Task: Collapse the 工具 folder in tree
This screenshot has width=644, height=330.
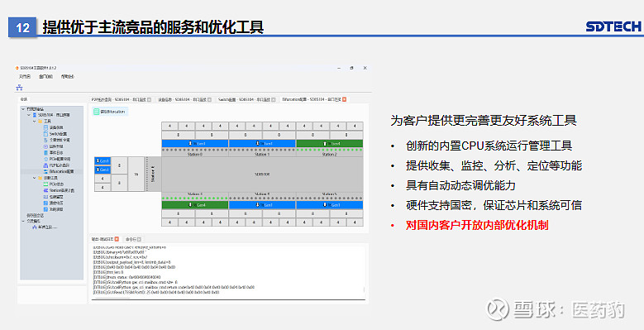Action: tap(34, 122)
